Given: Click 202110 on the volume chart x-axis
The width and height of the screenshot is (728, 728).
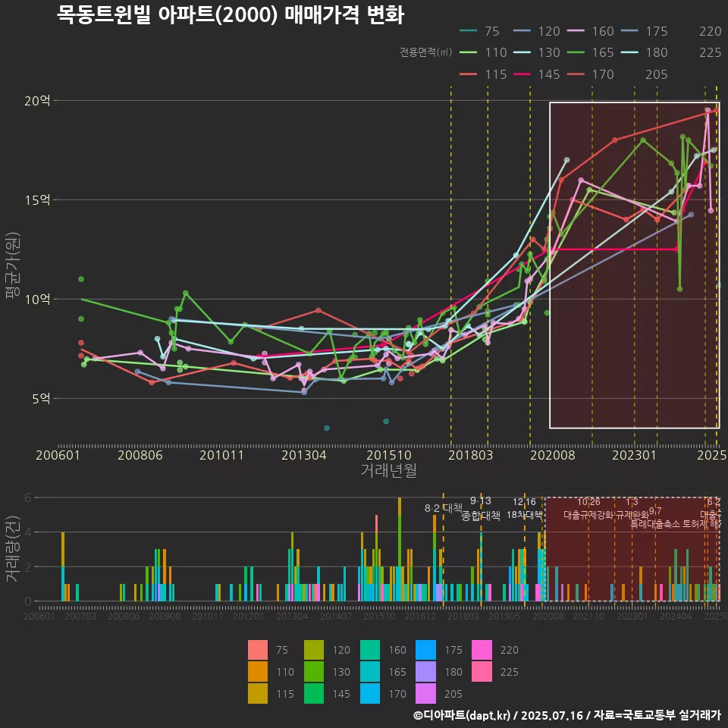Looking at the screenshot, I should [x=588, y=616].
